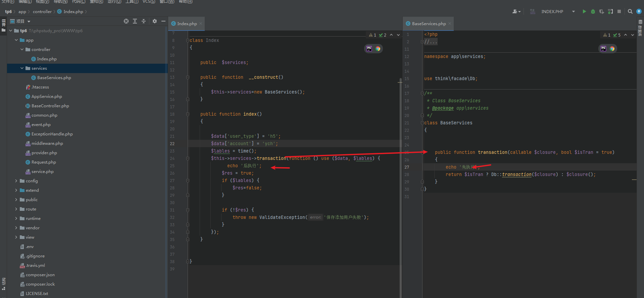The height and width of the screenshot is (298, 644).
Task: Open in Chrome from Index.php editor
Action: click(378, 49)
